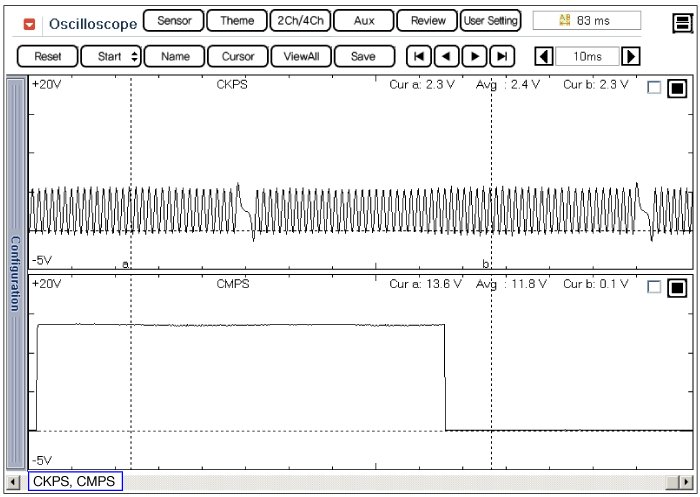Step back one frame in waveform
This screenshot has width=700, height=497.
pyautogui.click(x=448, y=56)
